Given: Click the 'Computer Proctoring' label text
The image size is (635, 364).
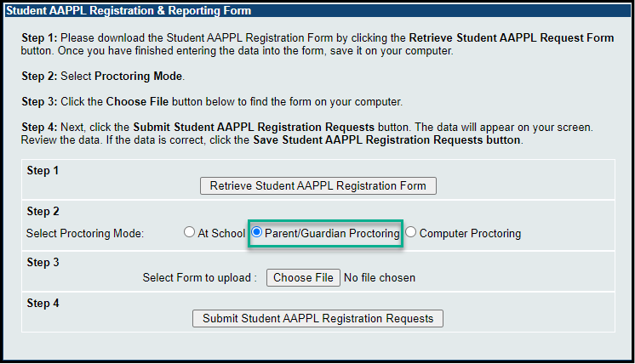Looking at the screenshot, I should (x=470, y=233).
